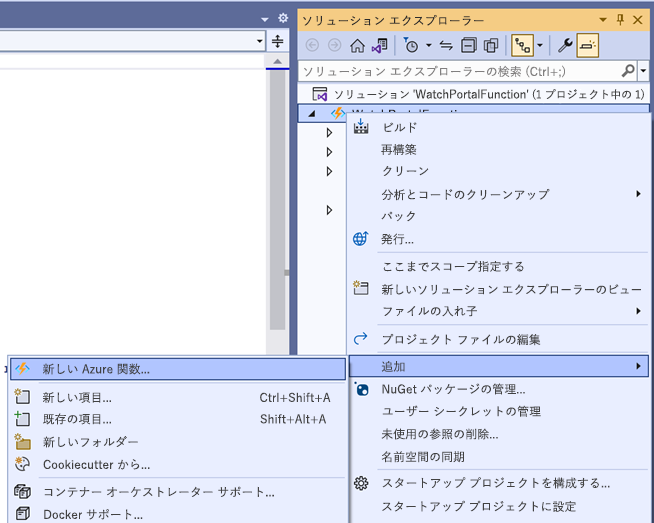Toggle the highlighted file nesting tree icon
654x523 pixels.
[523, 45]
